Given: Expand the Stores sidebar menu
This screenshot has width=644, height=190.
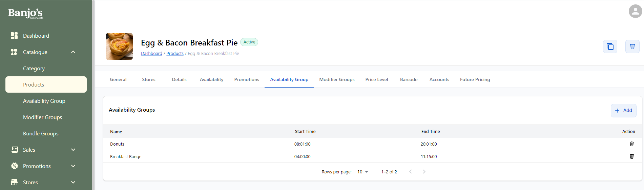Looking at the screenshot, I should point(73,182).
